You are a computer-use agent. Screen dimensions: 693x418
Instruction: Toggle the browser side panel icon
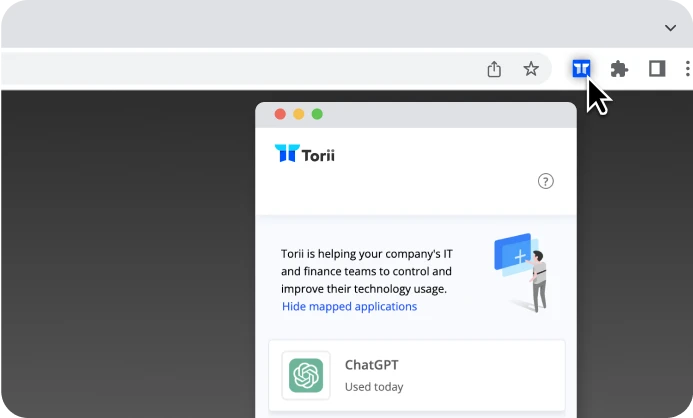coord(657,68)
